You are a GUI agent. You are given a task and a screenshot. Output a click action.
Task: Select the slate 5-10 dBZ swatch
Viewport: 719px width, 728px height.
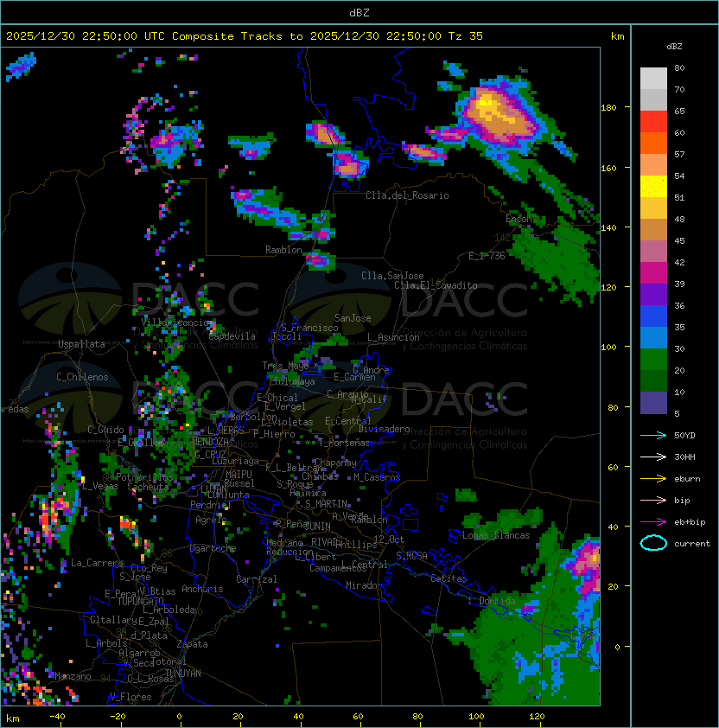[653, 403]
